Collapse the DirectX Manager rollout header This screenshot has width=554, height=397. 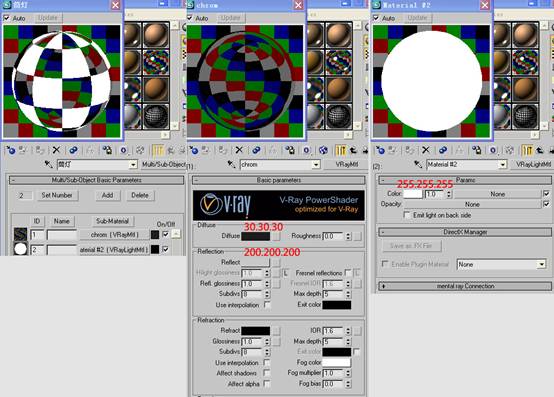click(x=465, y=232)
